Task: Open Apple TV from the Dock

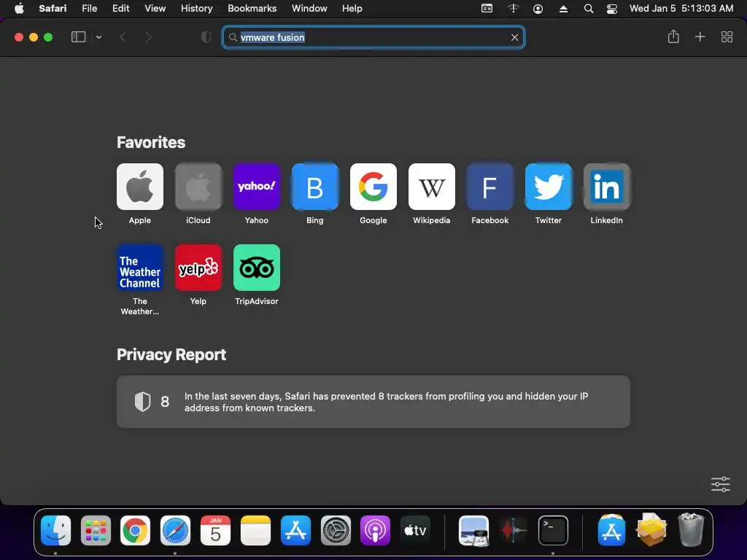Action: coord(415,530)
